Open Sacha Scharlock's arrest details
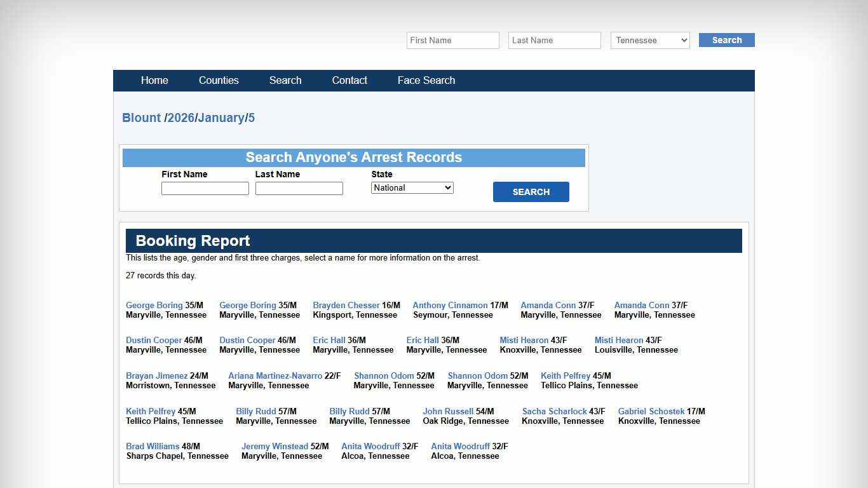 click(554, 411)
